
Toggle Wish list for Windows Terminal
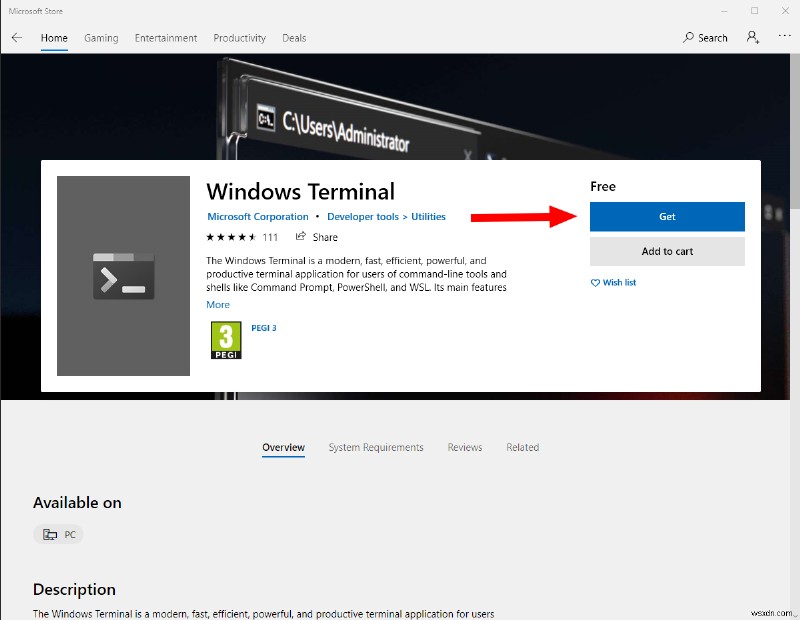tap(613, 283)
